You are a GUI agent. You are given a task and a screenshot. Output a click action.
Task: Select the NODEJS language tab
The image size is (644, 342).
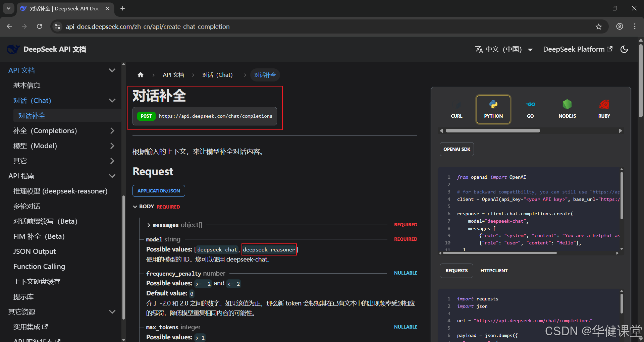point(567,110)
